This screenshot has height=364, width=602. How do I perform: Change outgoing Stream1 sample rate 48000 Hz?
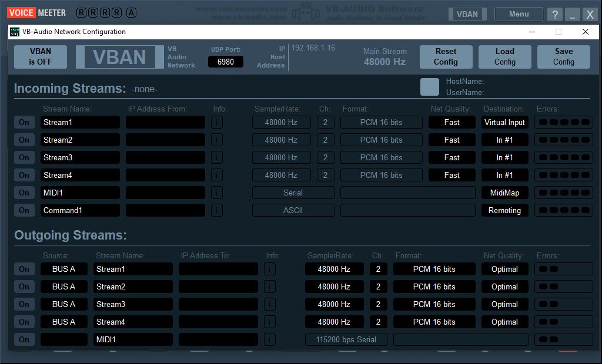pyautogui.click(x=334, y=269)
